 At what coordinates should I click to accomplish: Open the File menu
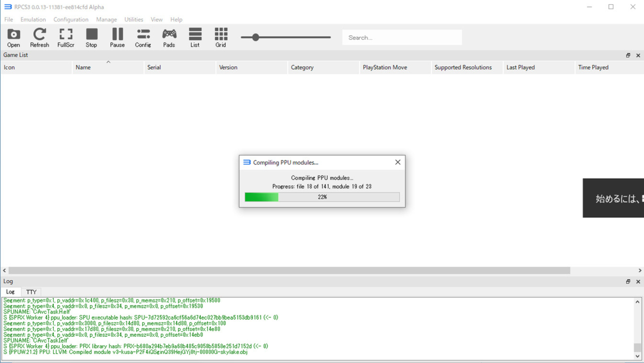[x=8, y=19]
